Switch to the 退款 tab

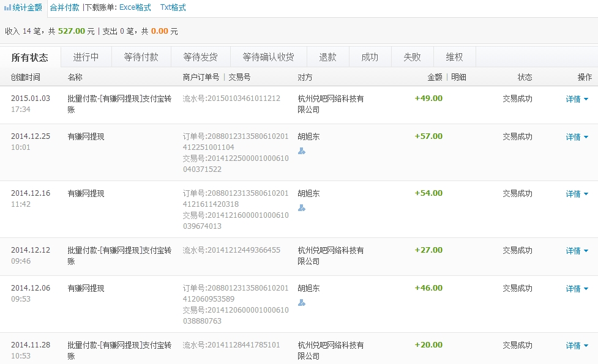(327, 57)
